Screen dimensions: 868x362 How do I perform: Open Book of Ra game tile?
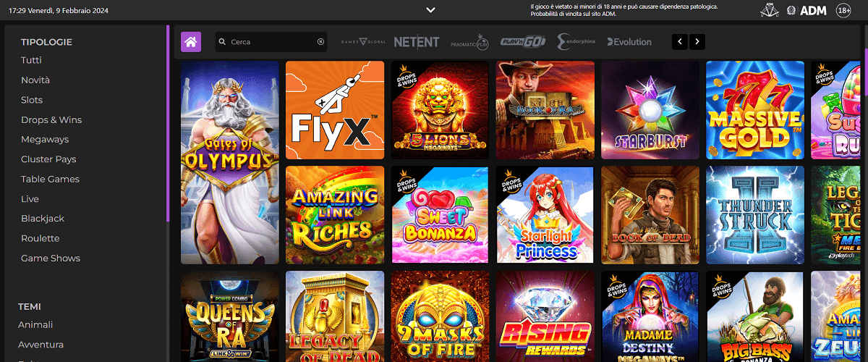click(x=545, y=110)
